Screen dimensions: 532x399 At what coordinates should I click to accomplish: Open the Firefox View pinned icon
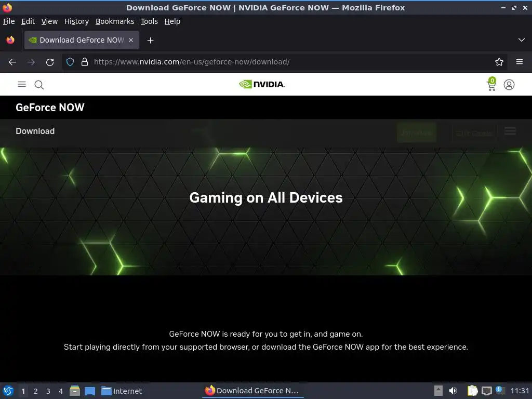click(10, 40)
